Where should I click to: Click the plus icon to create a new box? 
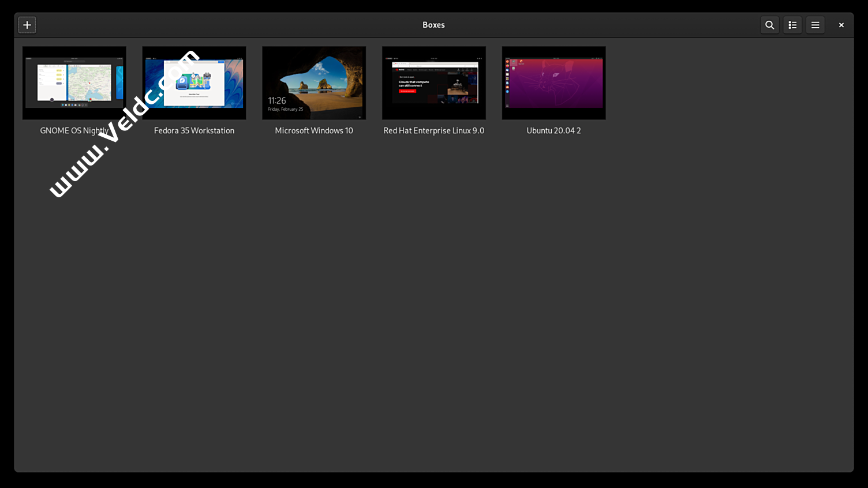(x=27, y=25)
